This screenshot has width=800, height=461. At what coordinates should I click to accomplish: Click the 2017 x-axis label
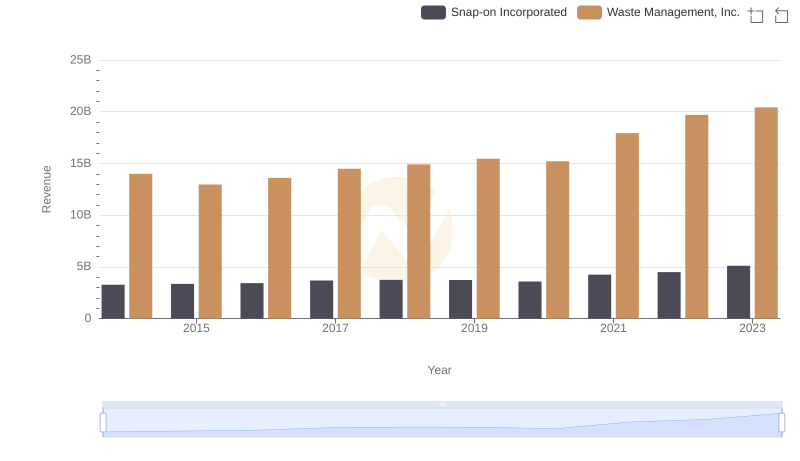point(335,328)
